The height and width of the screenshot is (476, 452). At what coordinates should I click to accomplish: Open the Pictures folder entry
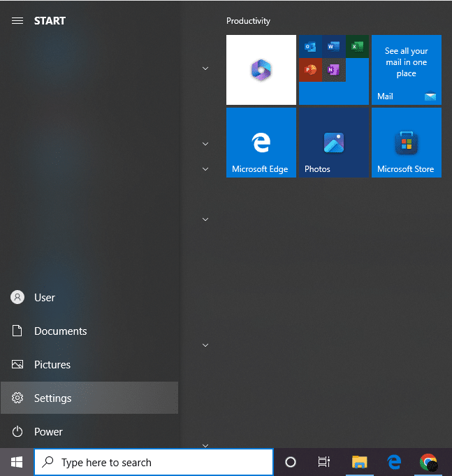pyautogui.click(x=89, y=364)
